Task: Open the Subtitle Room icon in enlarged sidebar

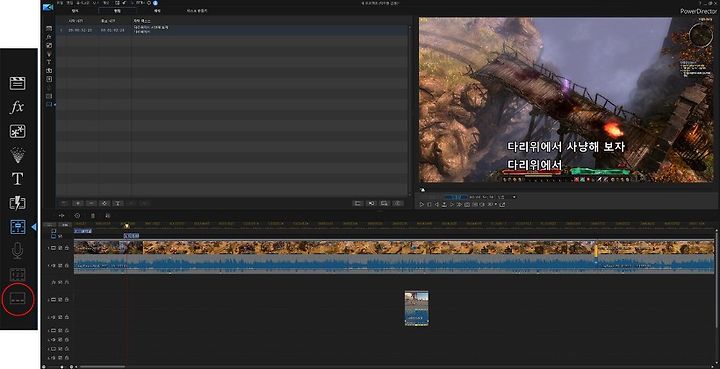Action: click(17, 299)
